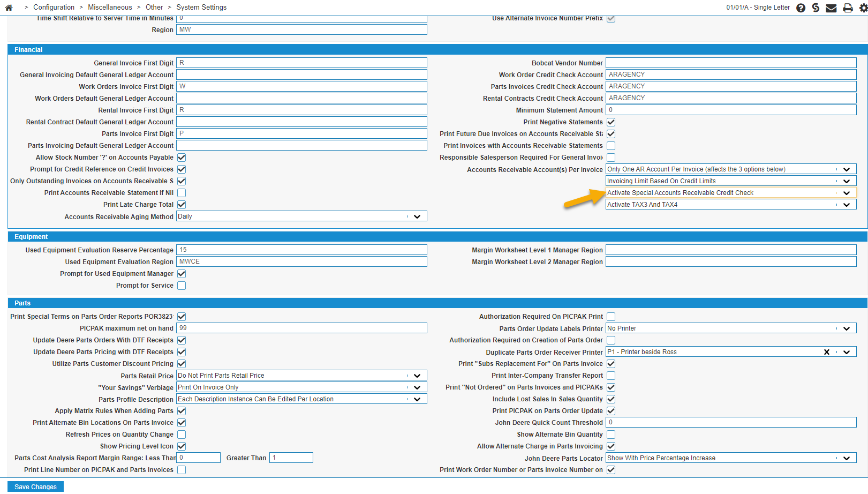The width and height of the screenshot is (868, 494).
Task: Click Used Equipment Evaluation Region field
Action: point(301,261)
